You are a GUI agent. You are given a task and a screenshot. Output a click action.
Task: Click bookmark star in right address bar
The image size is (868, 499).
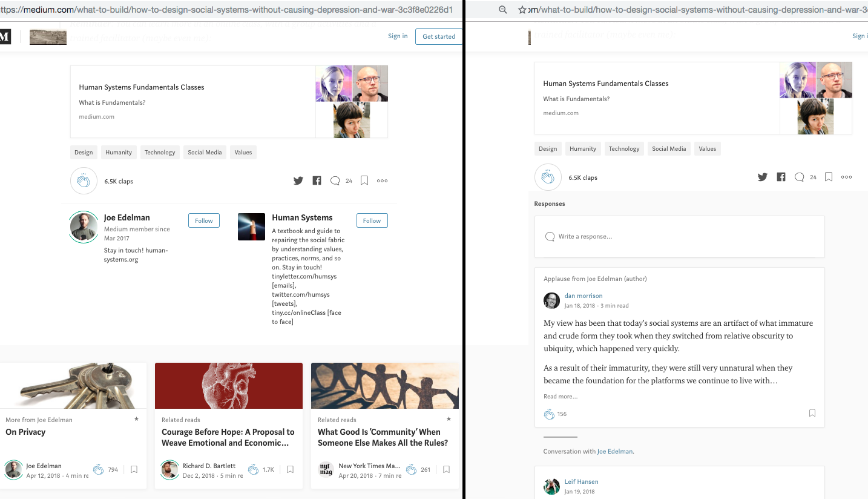(x=522, y=10)
